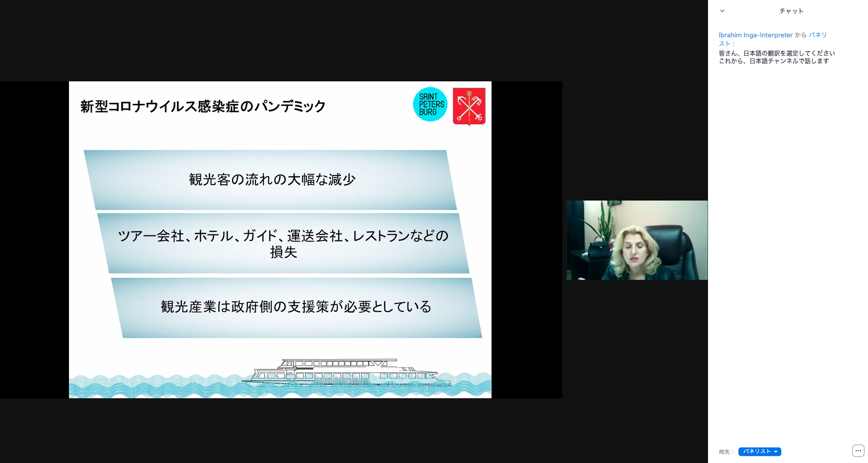Click the slide title about 新型コロナウイルス
Screen dimensions: 868x463
(x=203, y=106)
